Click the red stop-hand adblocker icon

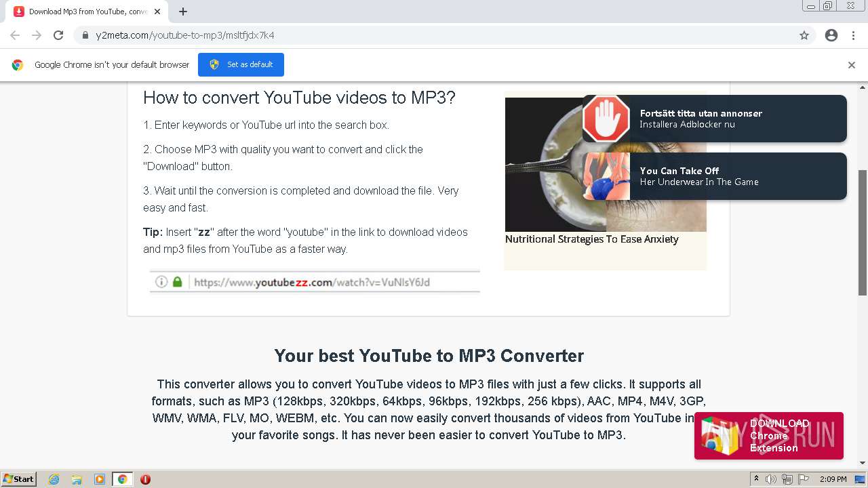[x=606, y=119]
